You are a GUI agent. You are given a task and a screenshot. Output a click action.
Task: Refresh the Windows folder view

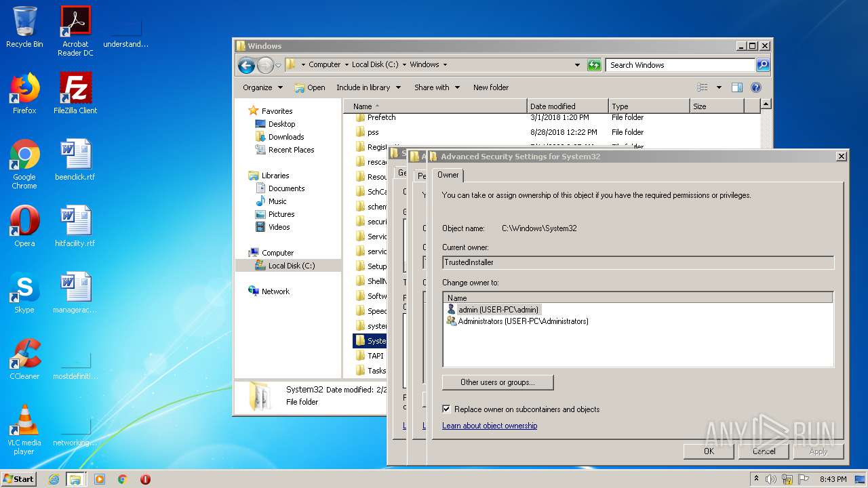[594, 65]
